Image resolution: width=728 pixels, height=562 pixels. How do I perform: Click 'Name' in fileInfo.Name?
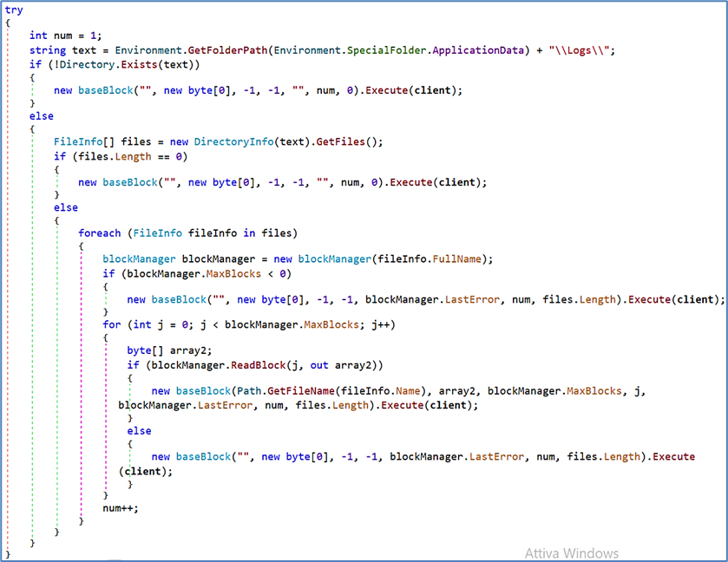[x=408, y=391]
